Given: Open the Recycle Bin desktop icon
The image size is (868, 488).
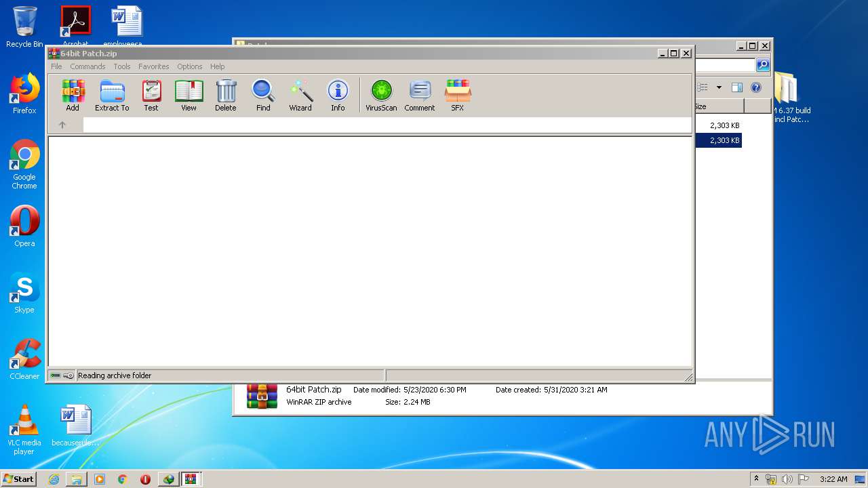Looking at the screenshot, I should point(24,27).
